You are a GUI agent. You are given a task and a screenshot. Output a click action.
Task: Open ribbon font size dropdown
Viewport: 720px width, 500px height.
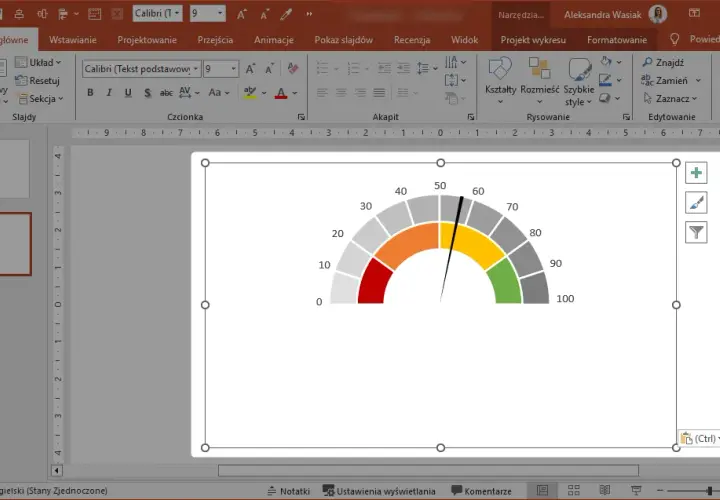tap(234, 69)
